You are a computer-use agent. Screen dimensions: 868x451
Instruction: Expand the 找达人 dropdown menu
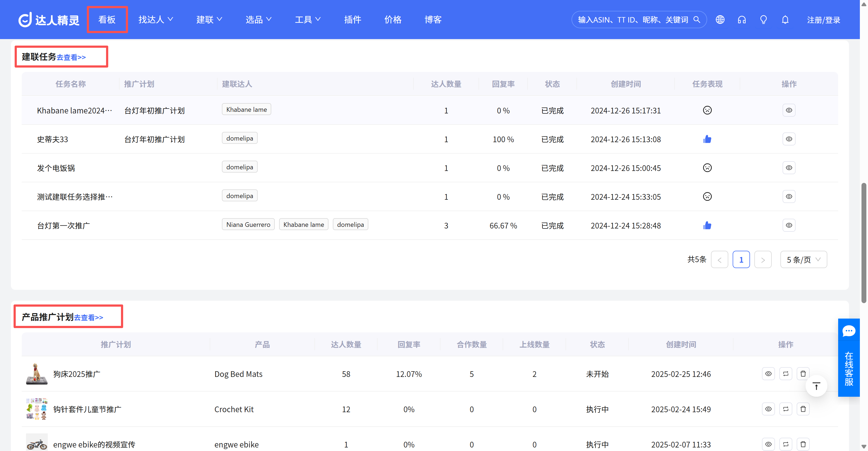click(156, 20)
